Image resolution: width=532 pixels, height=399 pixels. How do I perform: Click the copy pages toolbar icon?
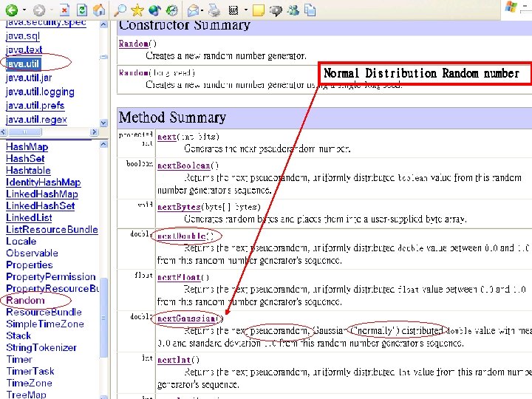[310, 10]
